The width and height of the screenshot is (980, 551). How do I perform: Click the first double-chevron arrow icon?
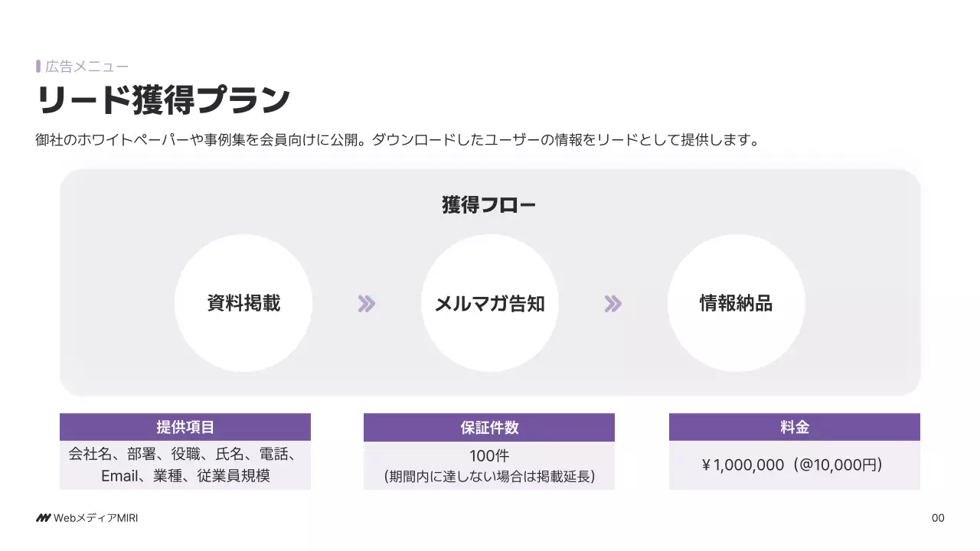coord(367,304)
